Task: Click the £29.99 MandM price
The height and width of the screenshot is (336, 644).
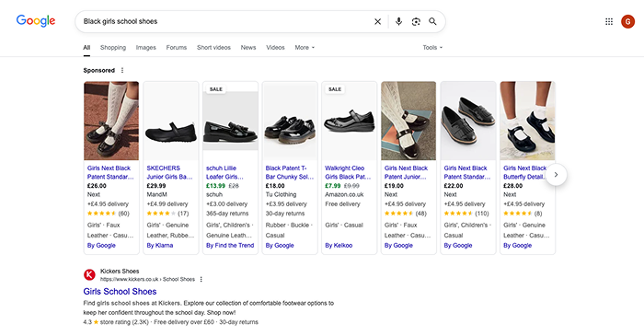Action: 156,186
